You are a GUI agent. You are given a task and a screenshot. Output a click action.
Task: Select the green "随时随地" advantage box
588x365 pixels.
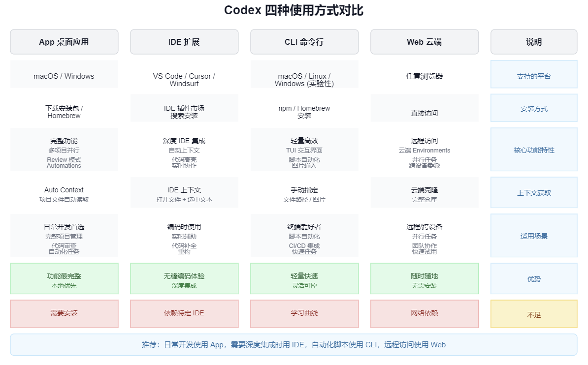pyautogui.click(x=425, y=278)
